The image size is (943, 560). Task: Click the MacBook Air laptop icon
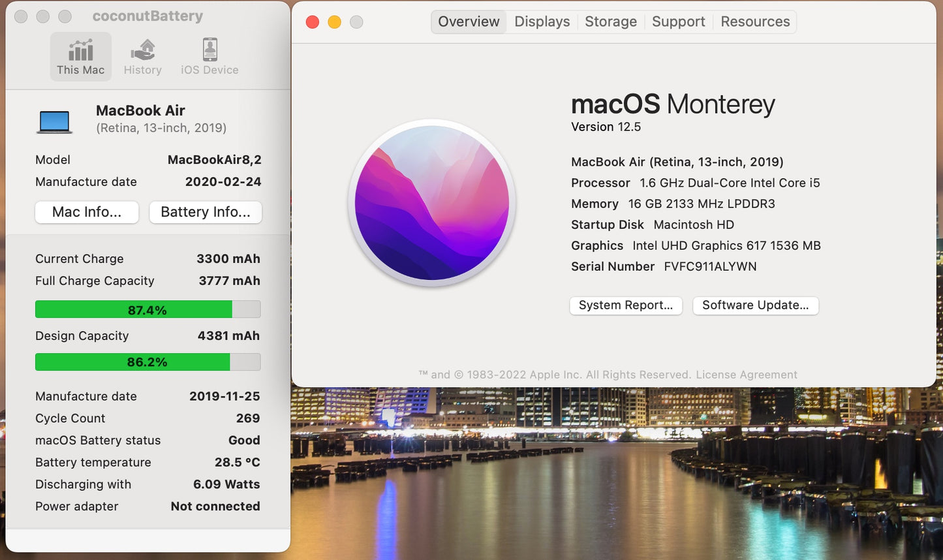pyautogui.click(x=55, y=119)
